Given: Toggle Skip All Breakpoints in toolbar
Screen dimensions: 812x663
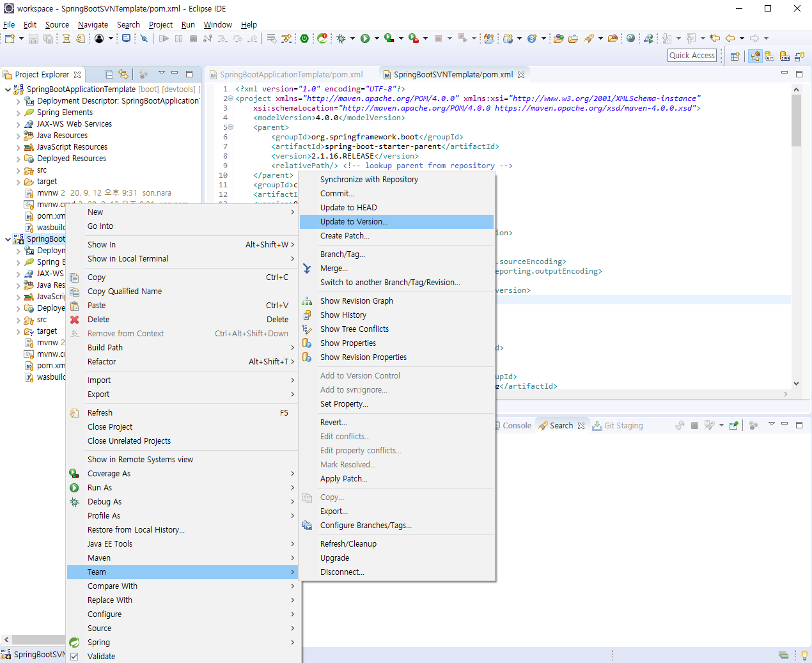Looking at the screenshot, I should click(x=144, y=38).
